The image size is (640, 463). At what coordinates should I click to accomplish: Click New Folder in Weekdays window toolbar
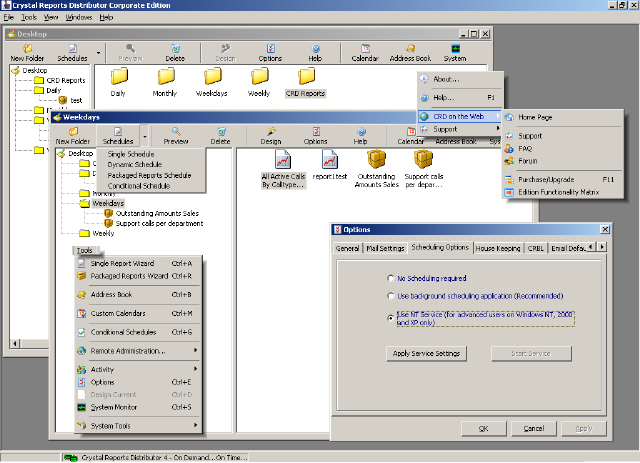point(73,136)
